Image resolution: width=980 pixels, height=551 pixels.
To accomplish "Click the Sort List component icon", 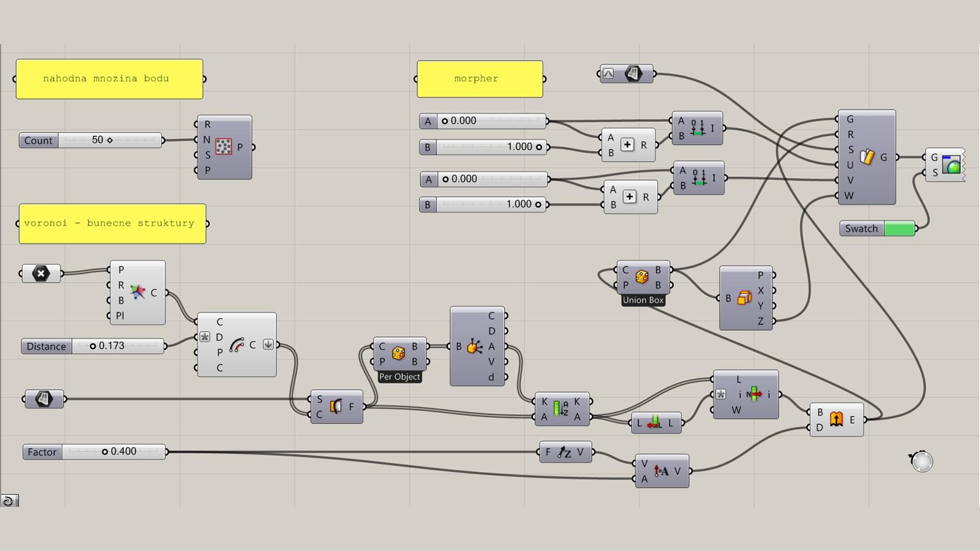I will pos(560,408).
